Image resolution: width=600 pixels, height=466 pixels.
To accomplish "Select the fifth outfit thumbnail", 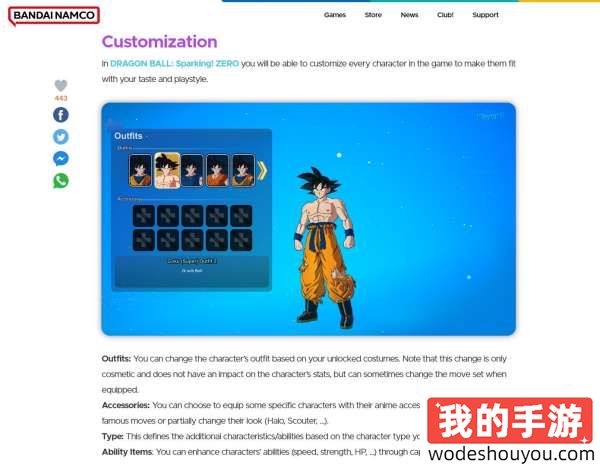I will (x=243, y=170).
